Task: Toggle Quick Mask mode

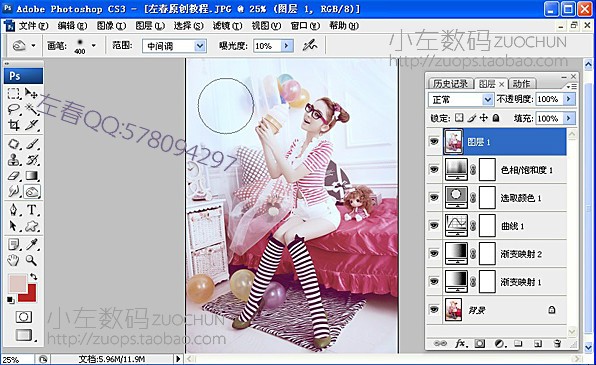Action: pos(24,317)
